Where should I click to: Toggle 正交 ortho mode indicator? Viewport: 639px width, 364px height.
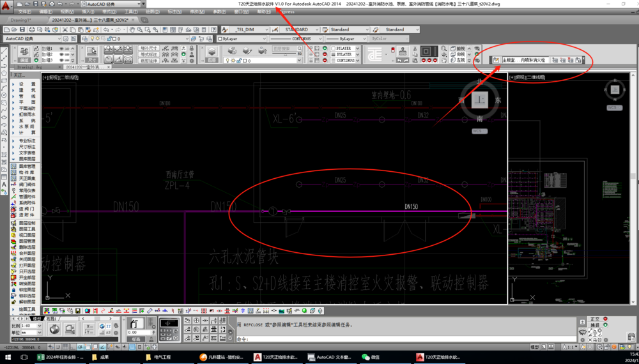[595, 319]
